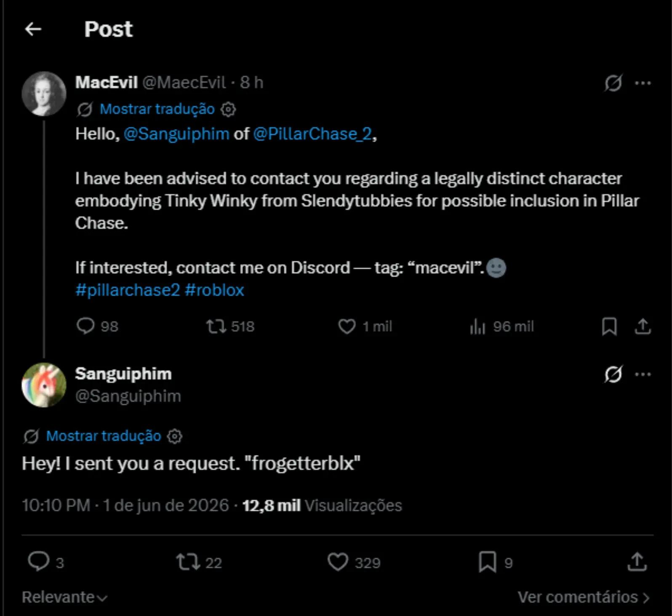Open the #pillarchase2 hashtag

coord(128,290)
